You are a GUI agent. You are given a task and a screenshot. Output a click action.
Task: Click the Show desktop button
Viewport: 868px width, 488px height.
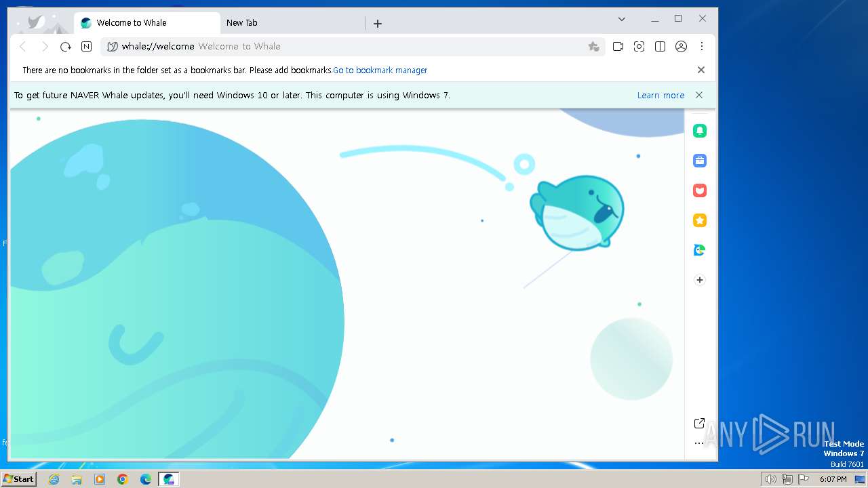861,479
